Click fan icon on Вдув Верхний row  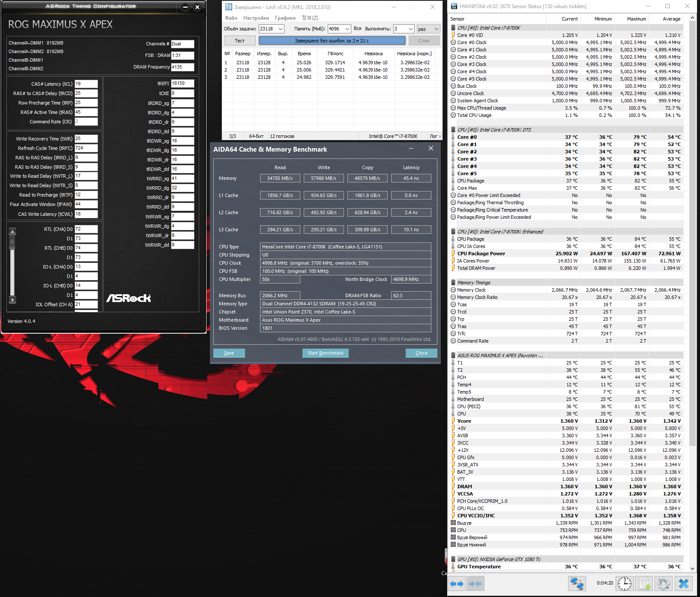(453, 537)
